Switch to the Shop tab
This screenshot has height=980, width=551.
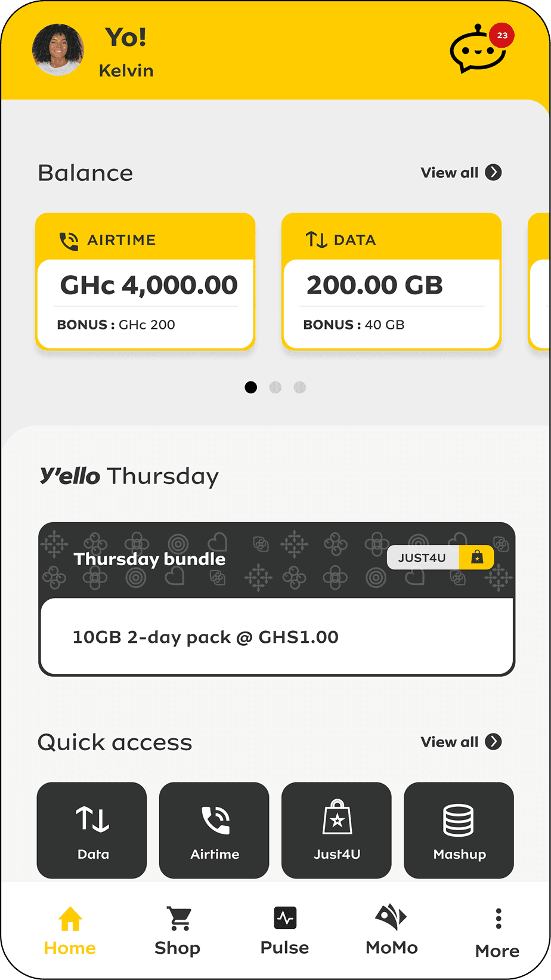pyautogui.click(x=178, y=931)
